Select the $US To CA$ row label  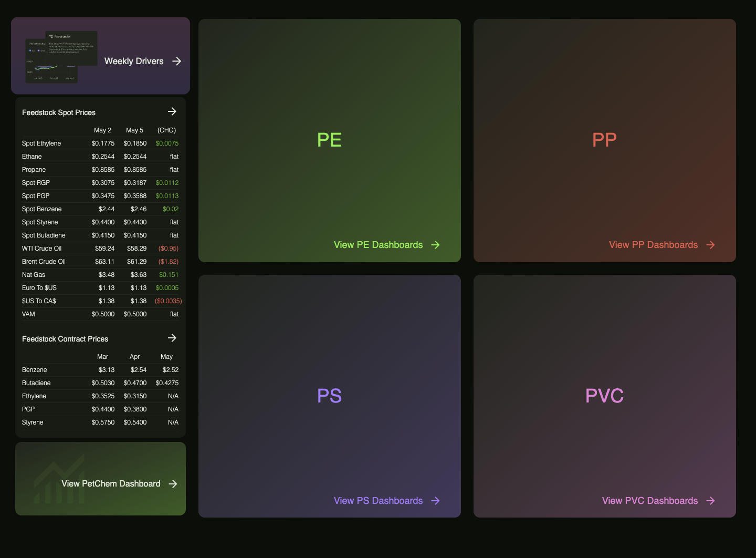(39, 301)
